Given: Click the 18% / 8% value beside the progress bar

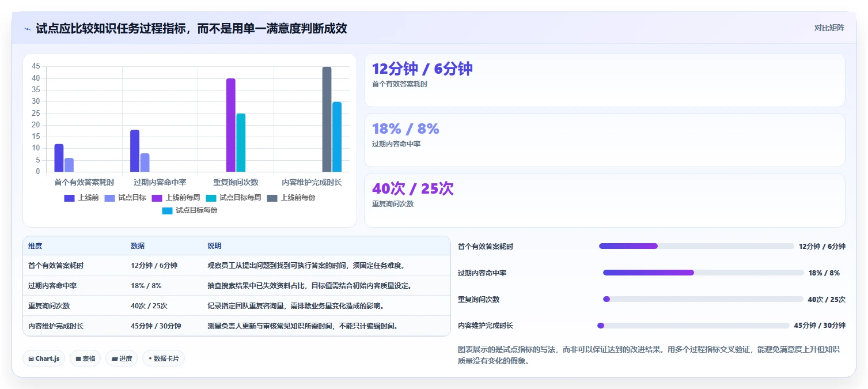Looking at the screenshot, I should click(824, 273).
